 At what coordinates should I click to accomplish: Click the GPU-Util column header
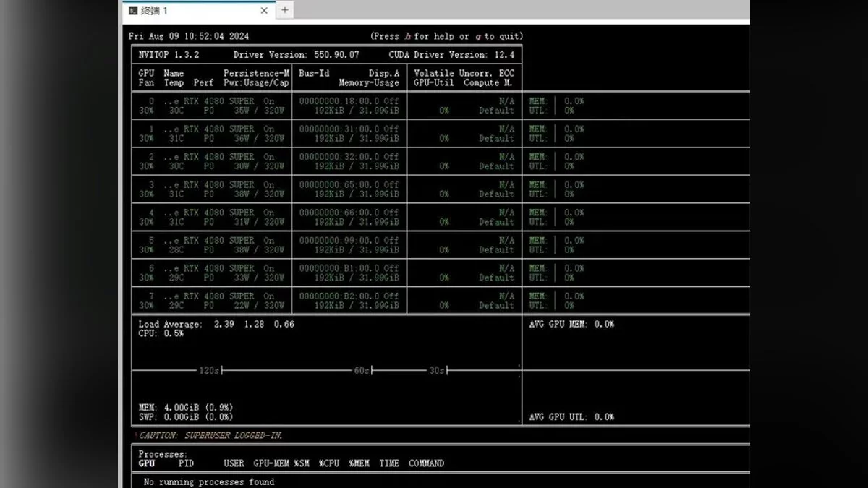(433, 82)
